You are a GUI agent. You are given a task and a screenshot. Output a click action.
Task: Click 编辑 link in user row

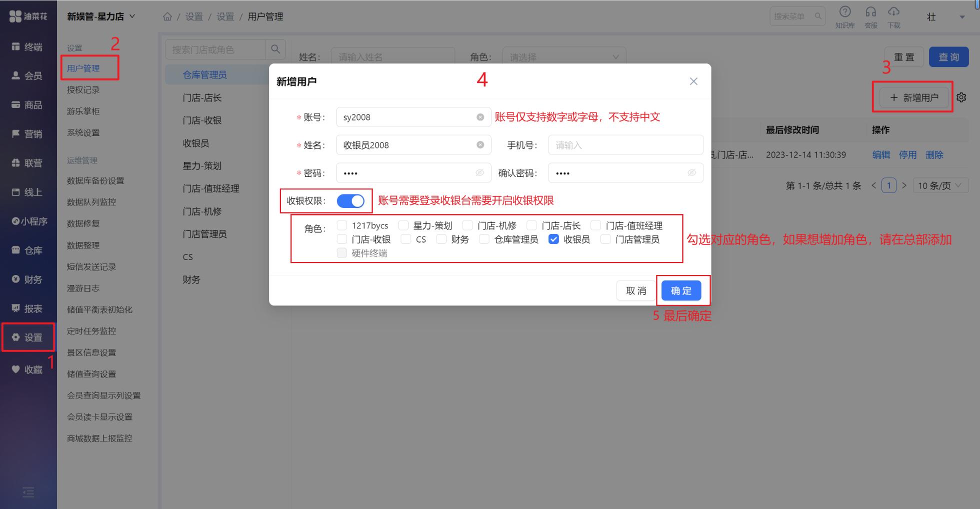tap(881, 155)
